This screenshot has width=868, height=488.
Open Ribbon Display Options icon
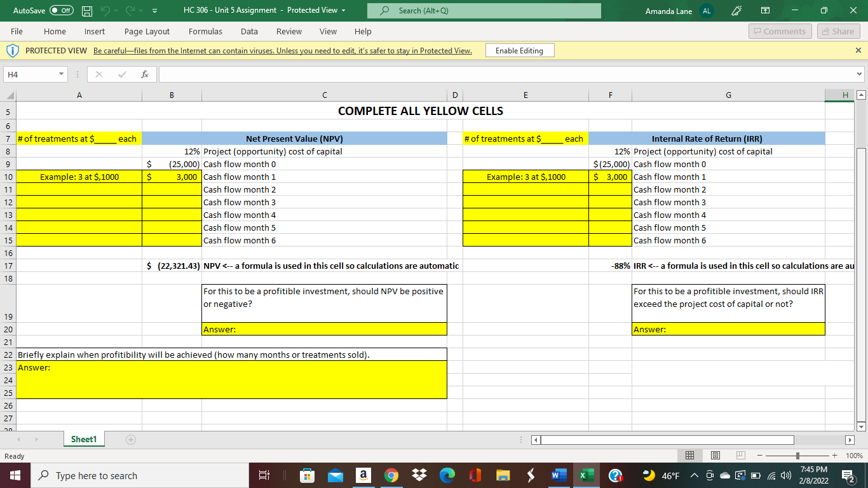point(765,11)
